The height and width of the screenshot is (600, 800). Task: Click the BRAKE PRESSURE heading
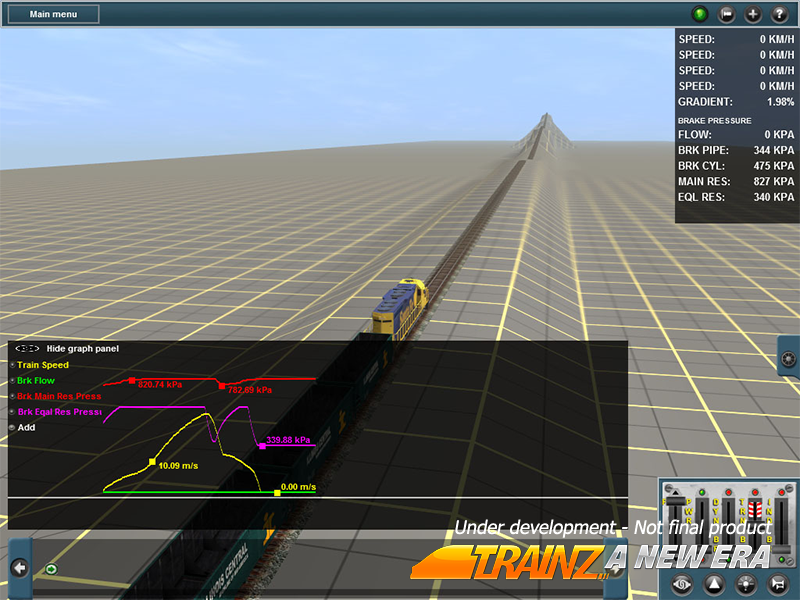point(714,121)
